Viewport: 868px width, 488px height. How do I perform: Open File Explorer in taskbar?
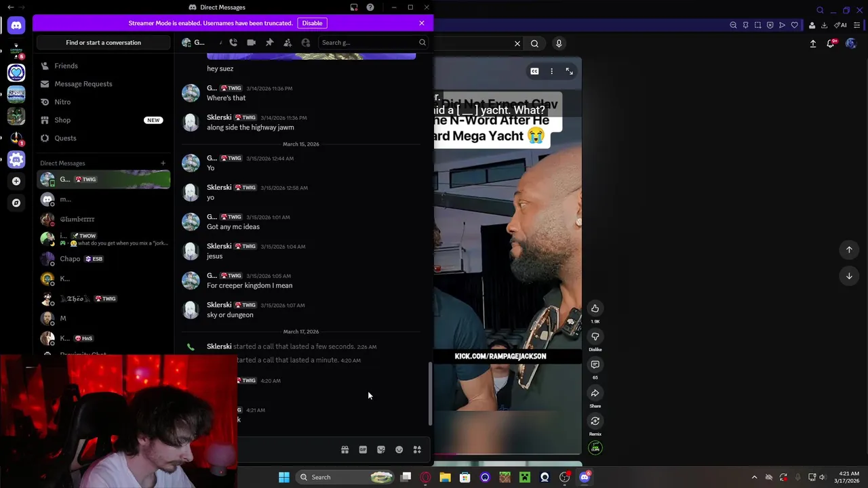(x=445, y=477)
